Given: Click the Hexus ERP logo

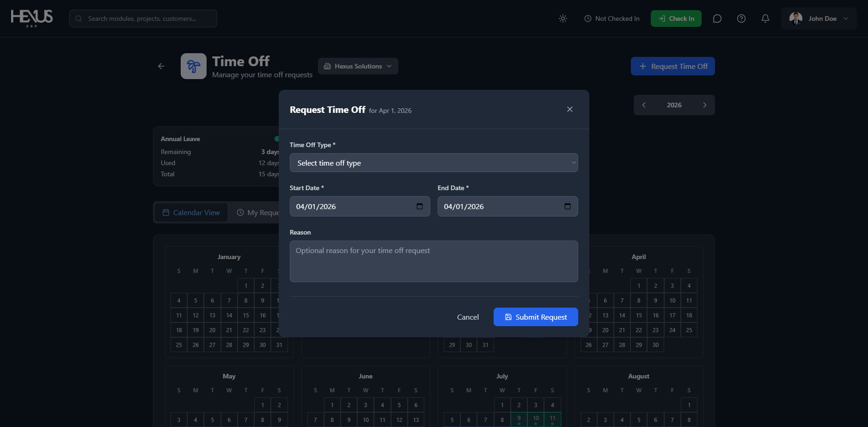Looking at the screenshot, I should (31, 18).
